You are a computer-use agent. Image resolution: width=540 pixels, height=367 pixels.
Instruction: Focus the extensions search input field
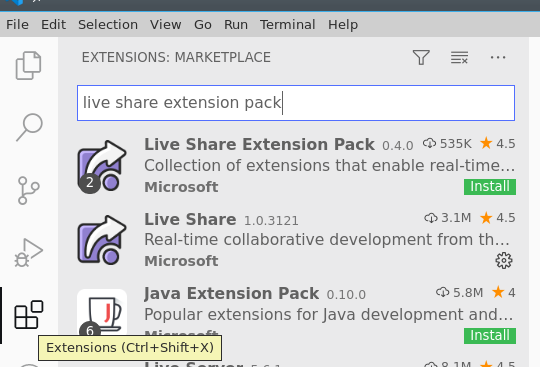[x=296, y=103]
